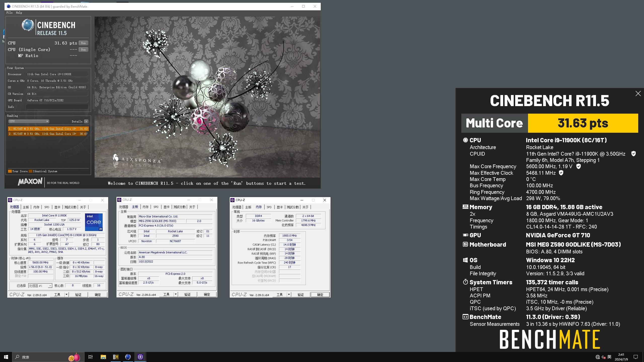Click 验证 button in third CPU-Z window

click(301, 295)
